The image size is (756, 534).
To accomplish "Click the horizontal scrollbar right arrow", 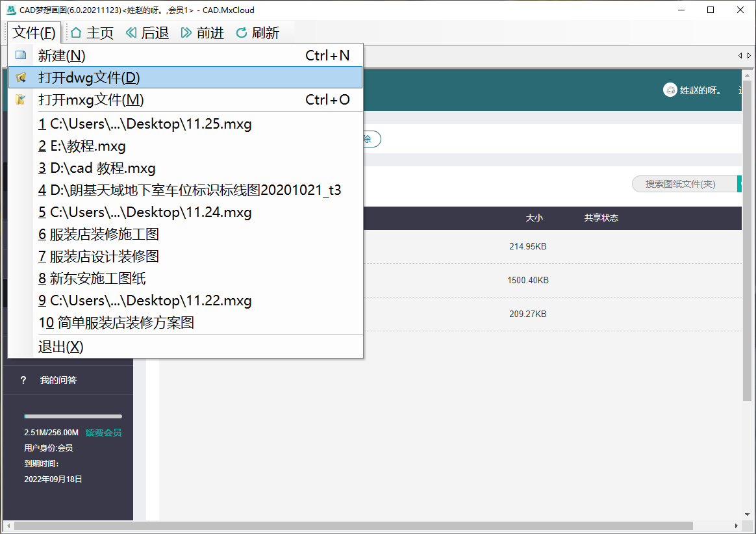I will pos(737,526).
